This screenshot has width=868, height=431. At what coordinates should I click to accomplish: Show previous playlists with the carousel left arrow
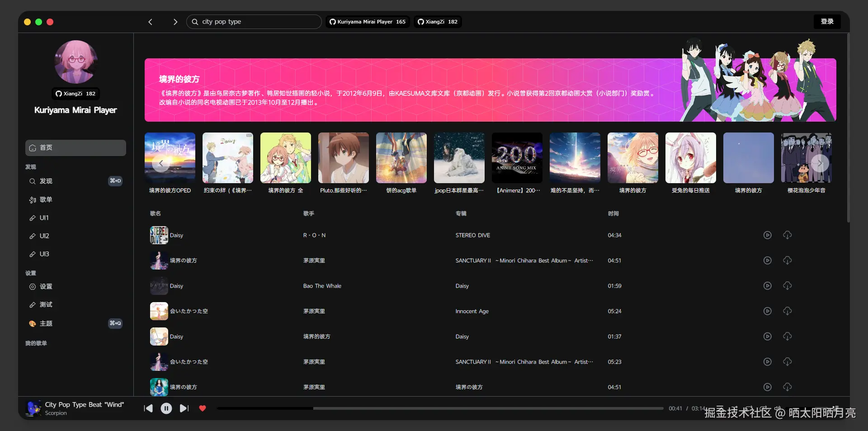coord(161,163)
